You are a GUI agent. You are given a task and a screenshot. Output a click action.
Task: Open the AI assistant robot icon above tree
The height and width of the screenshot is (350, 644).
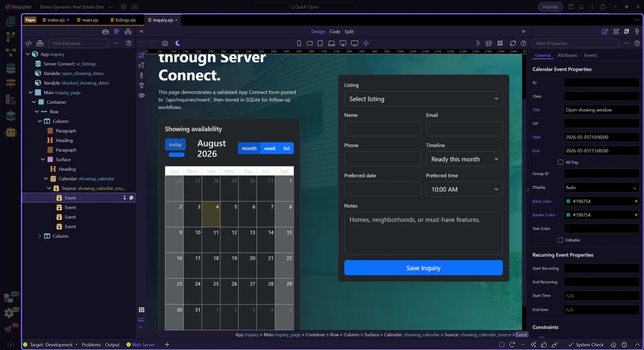pyautogui.click(x=105, y=32)
